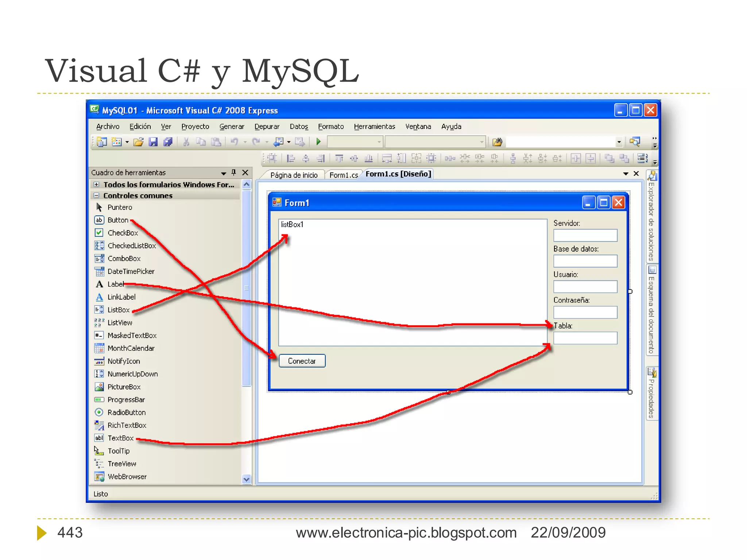The image size is (747, 560).
Task: Close the Cuadro de herramientas panel
Action: 245,172
